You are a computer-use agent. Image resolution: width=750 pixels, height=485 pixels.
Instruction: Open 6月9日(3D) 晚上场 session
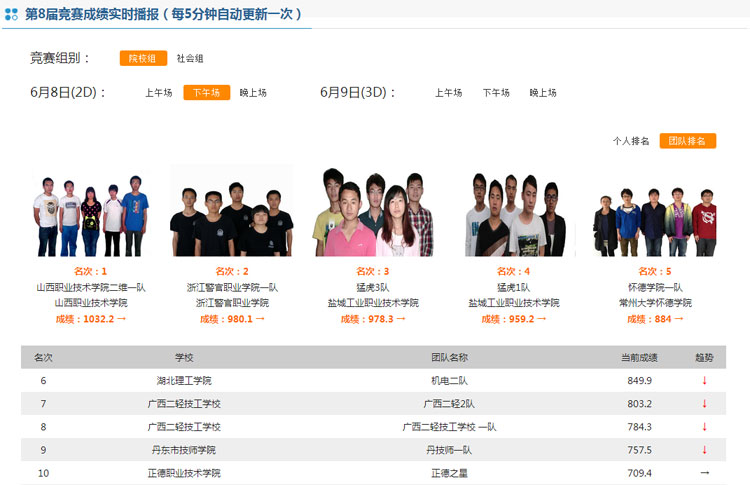(543, 93)
